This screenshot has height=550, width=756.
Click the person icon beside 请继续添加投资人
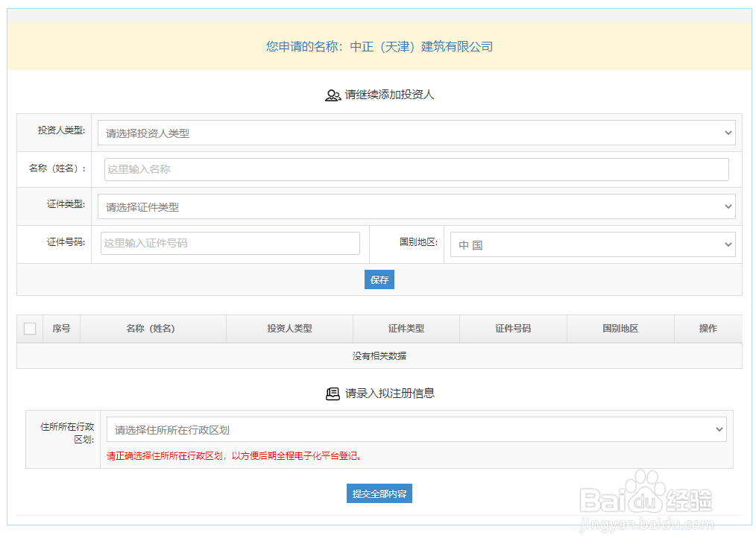pos(333,95)
